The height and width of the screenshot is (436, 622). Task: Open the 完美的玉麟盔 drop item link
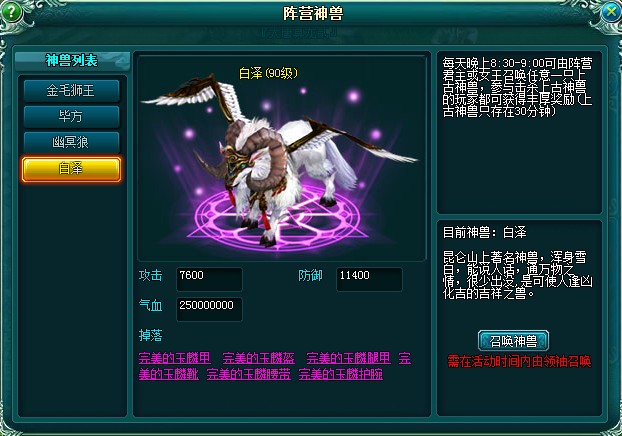pyautogui.click(x=259, y=358)
